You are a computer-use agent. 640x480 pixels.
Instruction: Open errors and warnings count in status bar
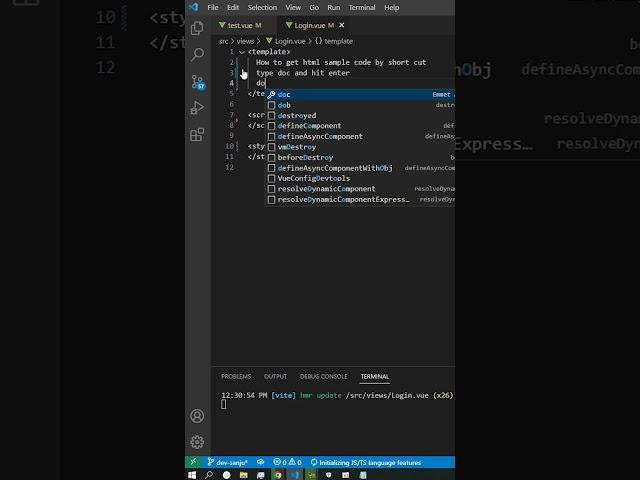[287, 462]
